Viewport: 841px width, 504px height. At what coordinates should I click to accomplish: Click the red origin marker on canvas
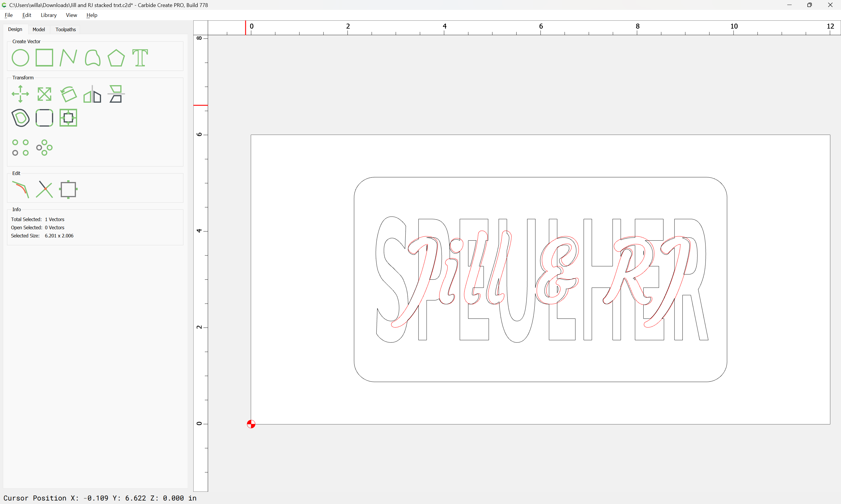[x=251, y=424]
